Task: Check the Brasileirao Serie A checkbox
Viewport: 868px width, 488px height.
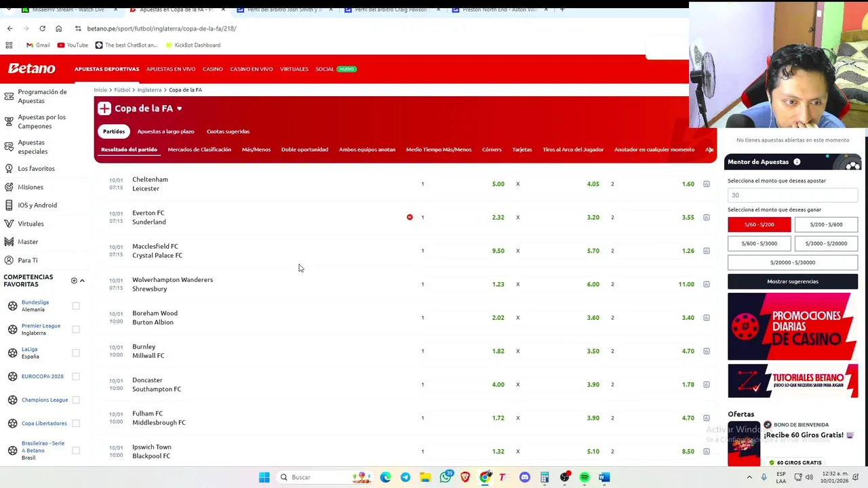Action: [76, 450]
